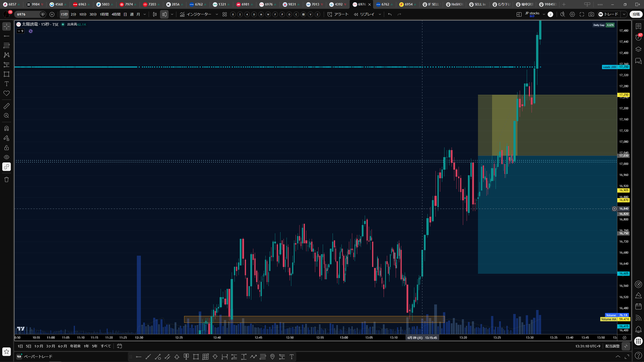
Task: Click the week HH 17,350 price label
Action: pos(616,67)
